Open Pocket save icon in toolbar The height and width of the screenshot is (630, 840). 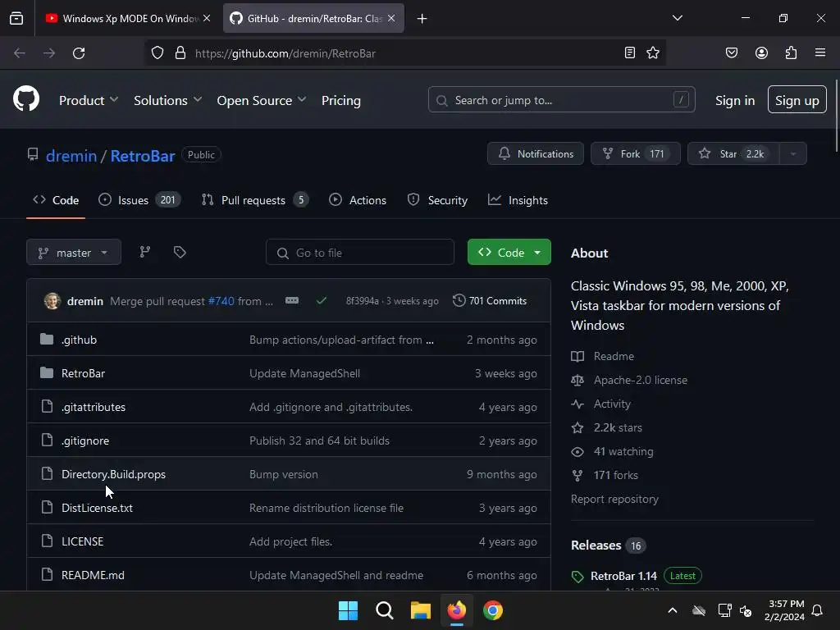click(732, 52)
